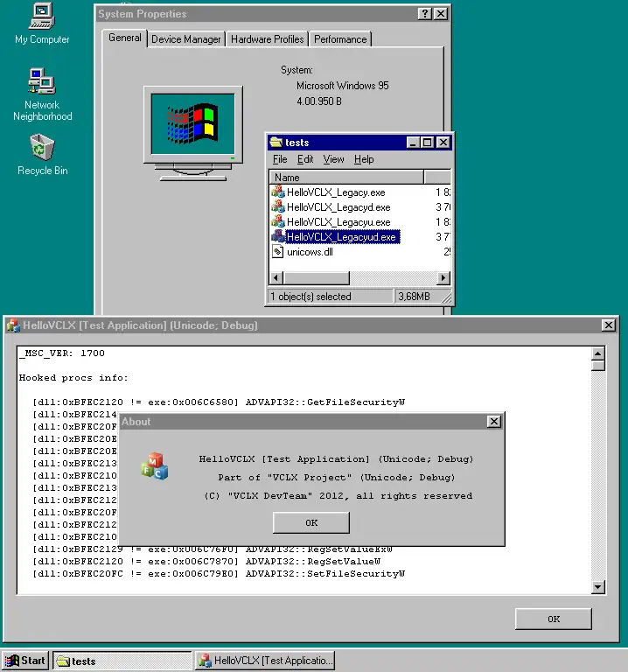628x672 pixels.
Task: Sort files by the Name column header
Action: [346, 177]
